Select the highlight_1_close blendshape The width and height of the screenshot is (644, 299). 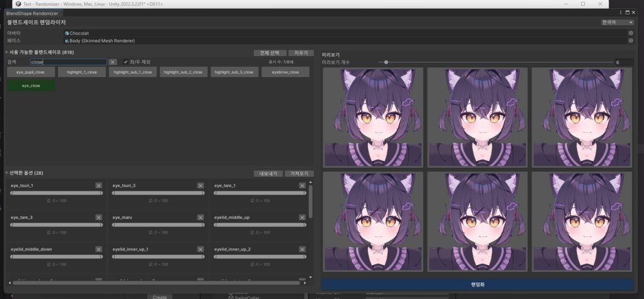click(82, 72)
